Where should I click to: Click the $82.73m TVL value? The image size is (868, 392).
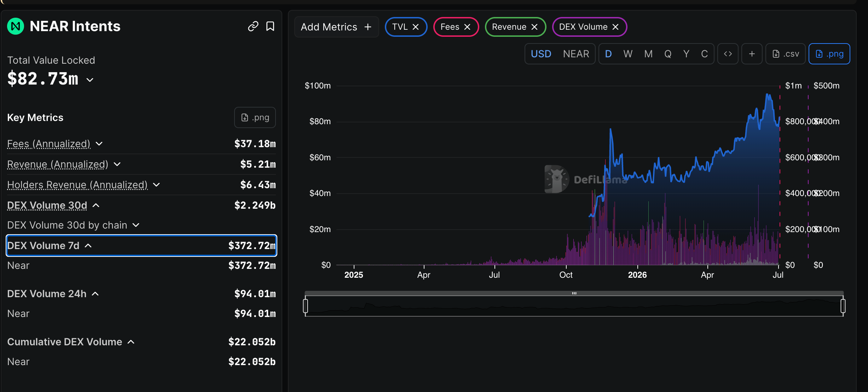(43, 79)
